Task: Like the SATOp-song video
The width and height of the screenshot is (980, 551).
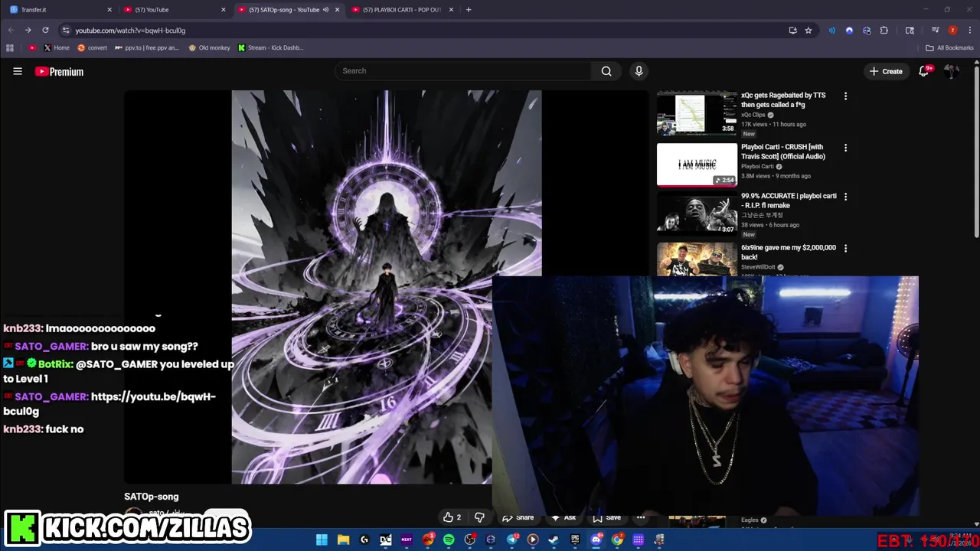Action: 452,517
